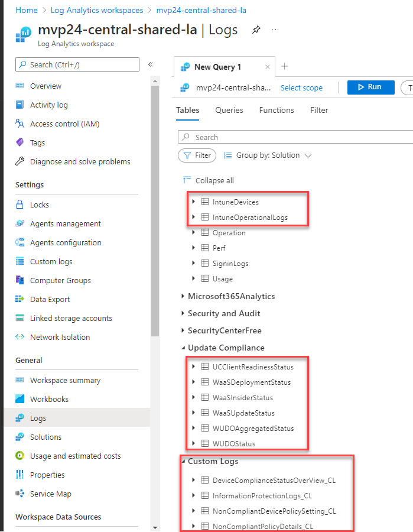This screenshot has height=532, width=413.
Task: Expand the SigninLogs table
Action: (193, 263)
